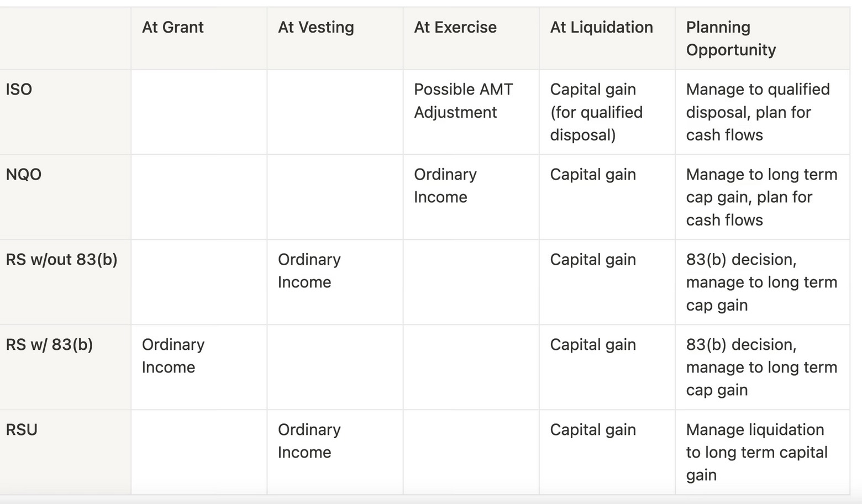Click Ordinary Income in the NQO row
Viewport: 862px width, 504px height.
click(445, 186)
